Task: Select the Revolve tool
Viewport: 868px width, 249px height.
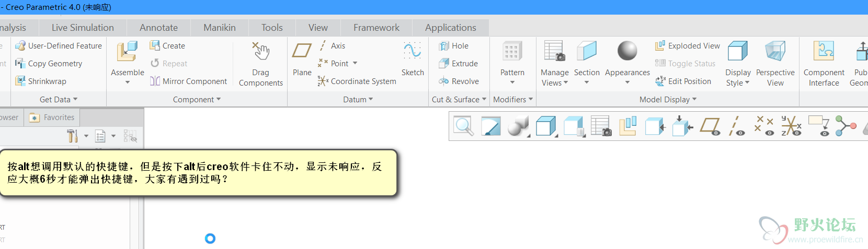Action: tap(459, 81)
